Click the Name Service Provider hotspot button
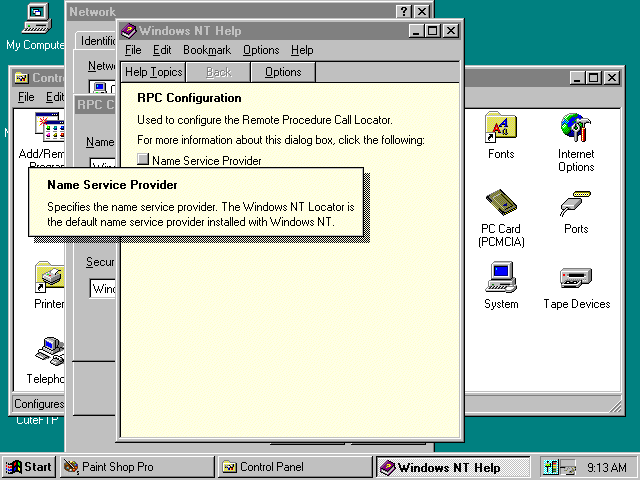Screen dimensions: 640x480 143,159
